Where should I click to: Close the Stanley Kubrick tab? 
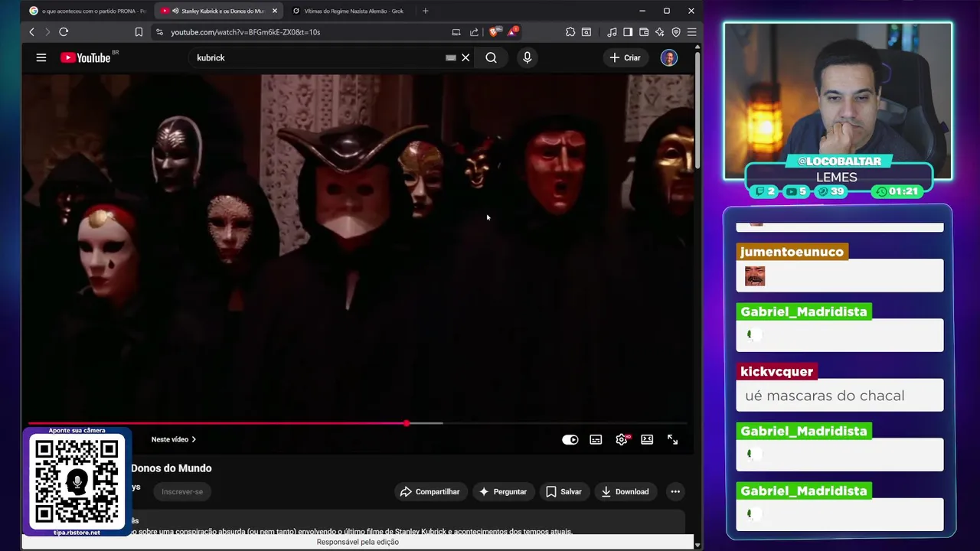(275, 11)
